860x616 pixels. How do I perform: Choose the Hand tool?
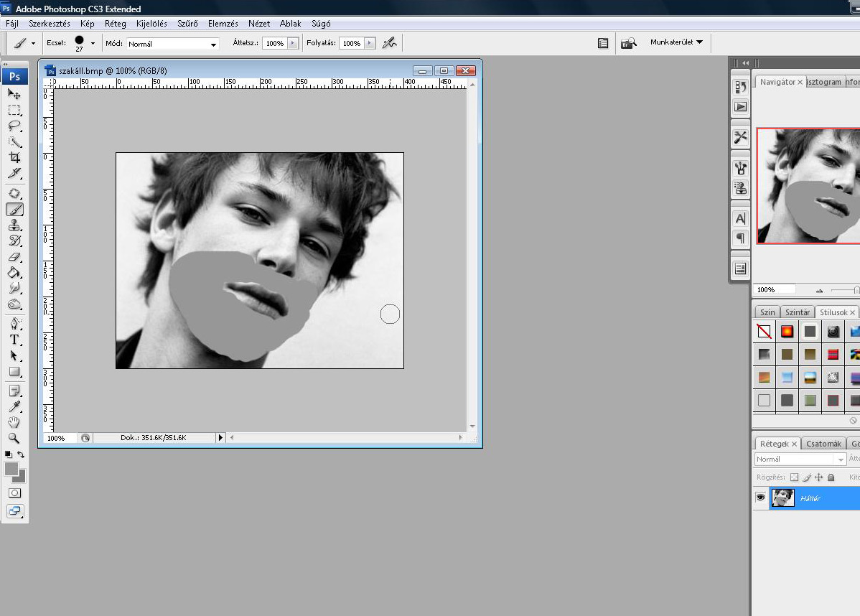(x=14, y=422)
